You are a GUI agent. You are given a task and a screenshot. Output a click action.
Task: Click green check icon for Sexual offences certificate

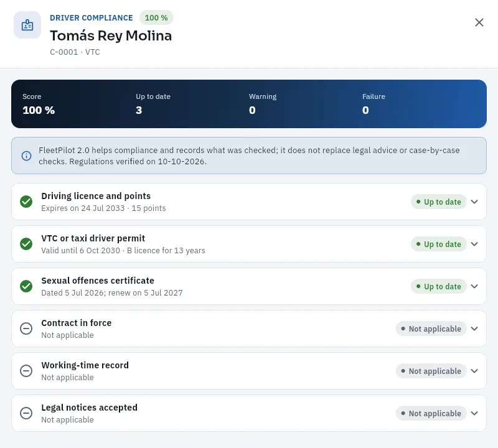[26, 286]
